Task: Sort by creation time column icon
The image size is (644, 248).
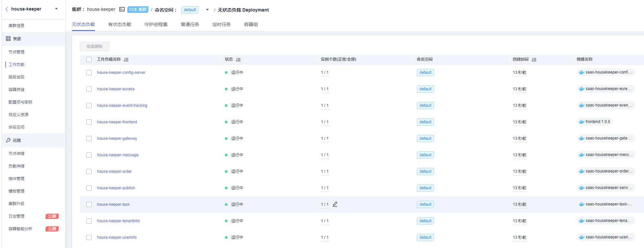Action: [534, 60]
